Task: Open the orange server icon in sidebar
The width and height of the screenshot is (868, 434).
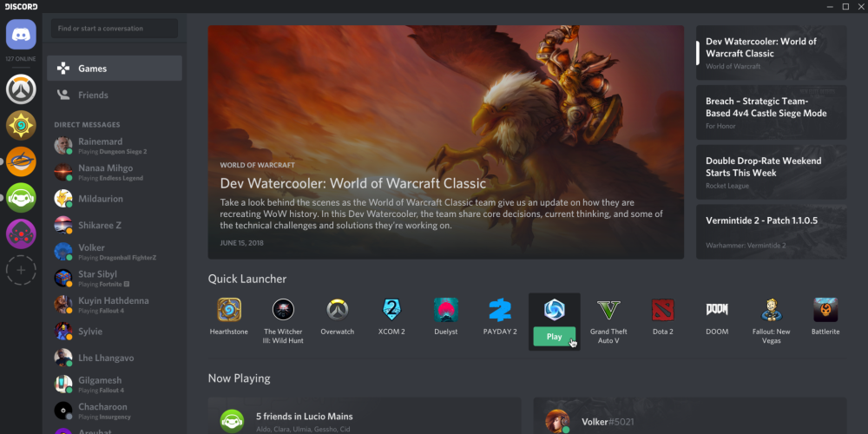Action: coord(21,161)
